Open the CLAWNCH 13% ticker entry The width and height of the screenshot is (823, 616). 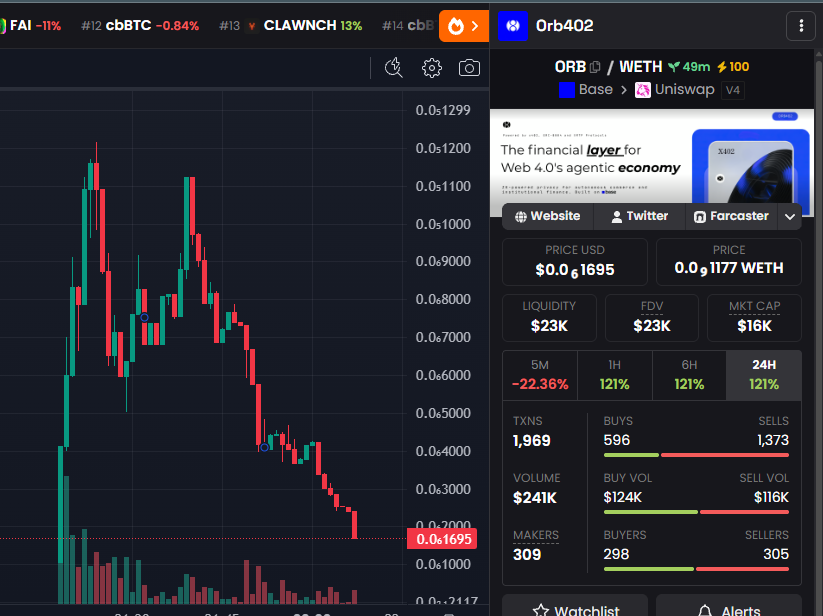coord(290,26)
